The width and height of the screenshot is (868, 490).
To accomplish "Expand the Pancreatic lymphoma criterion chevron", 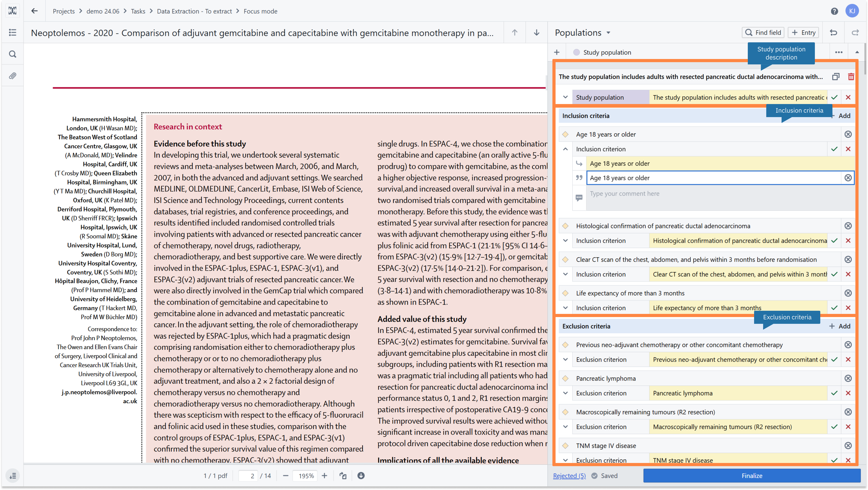I will click(x=565, y=393).
